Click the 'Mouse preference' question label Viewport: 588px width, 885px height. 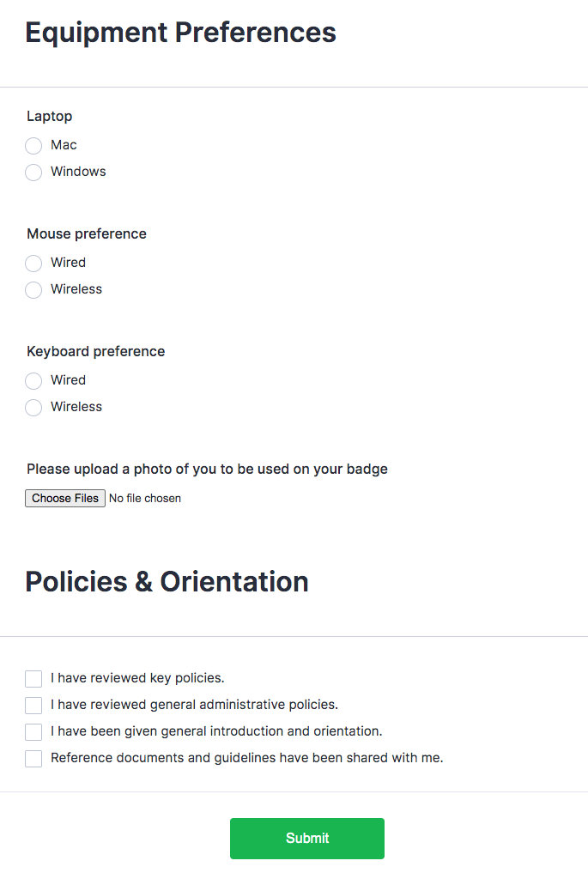coord(86,233)
